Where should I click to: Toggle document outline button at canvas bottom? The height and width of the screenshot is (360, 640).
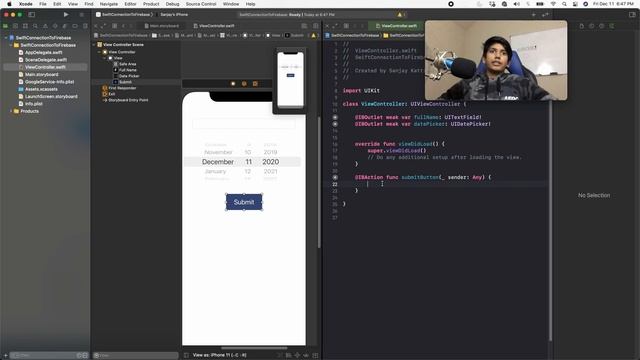[x=186, y=355]
